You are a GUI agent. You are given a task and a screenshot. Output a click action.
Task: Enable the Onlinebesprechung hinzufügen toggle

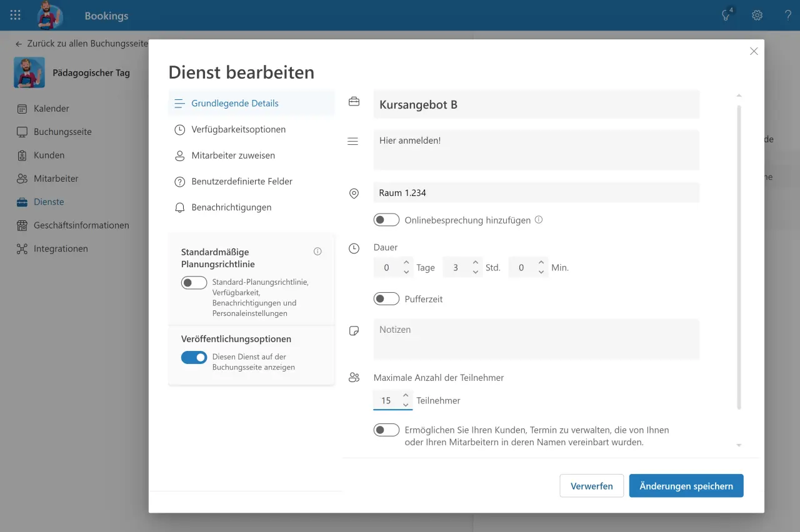386,220
